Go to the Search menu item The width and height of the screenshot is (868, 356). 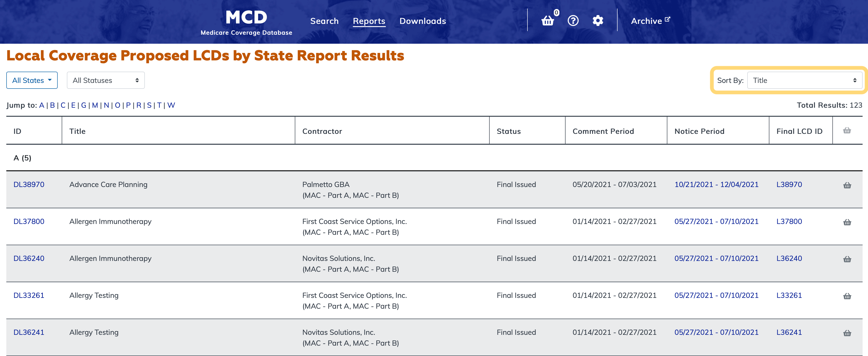[324, 21]
